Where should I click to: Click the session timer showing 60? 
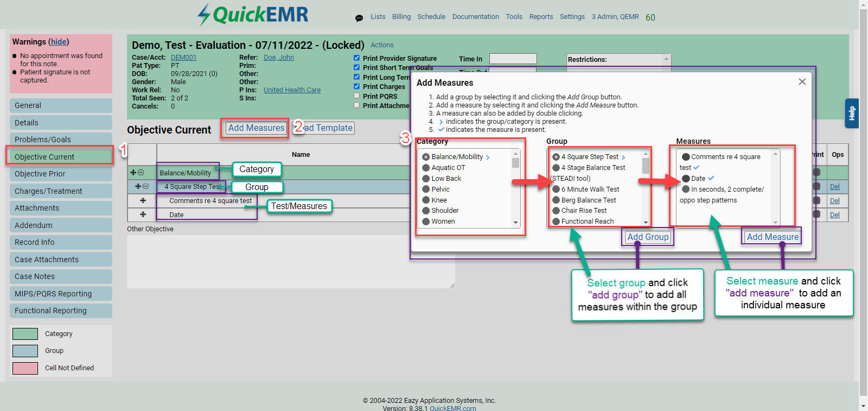(x=650, y=17)
